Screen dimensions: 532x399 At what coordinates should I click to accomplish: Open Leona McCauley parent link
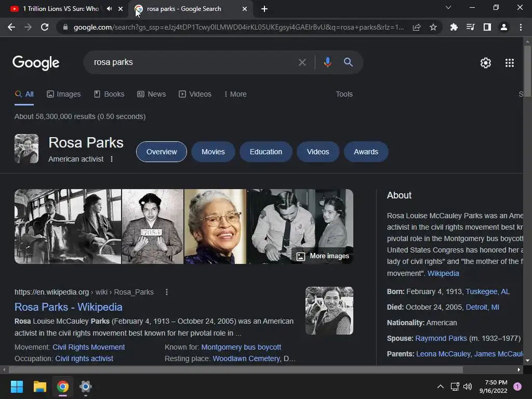[443, 354]
